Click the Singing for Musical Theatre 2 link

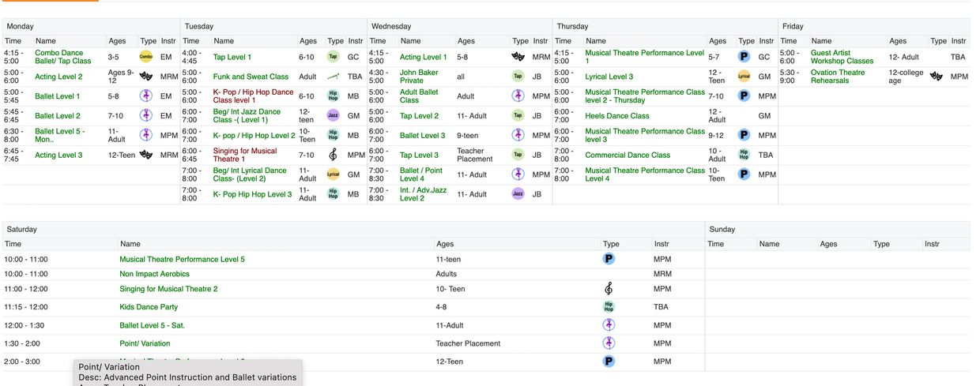168,289
